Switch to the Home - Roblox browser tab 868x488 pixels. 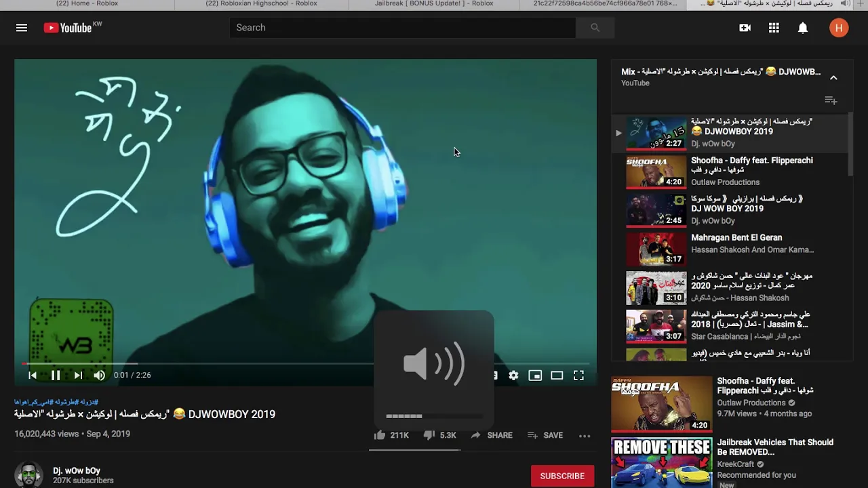pyautogui.click(x=87, y=4)
